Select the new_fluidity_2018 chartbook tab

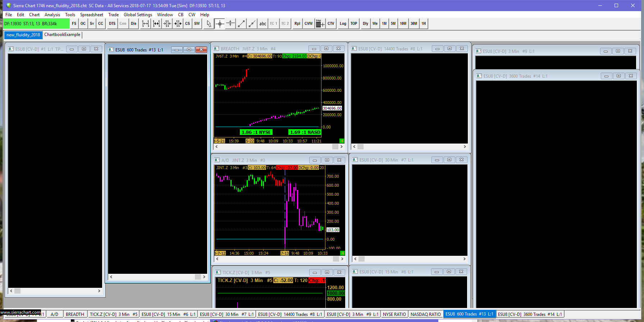click(x=23, y=35)
